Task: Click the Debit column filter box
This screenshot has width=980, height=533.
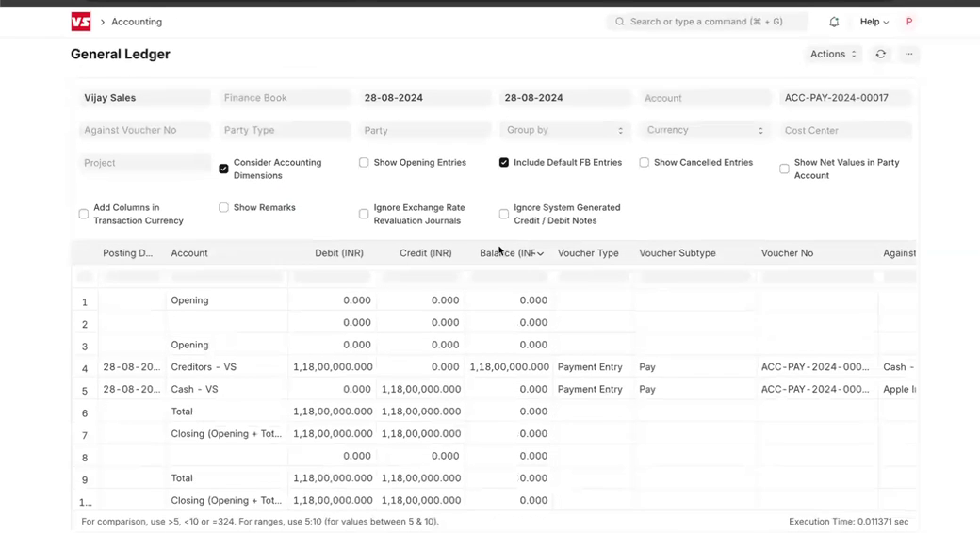Action: pos(332,276)
